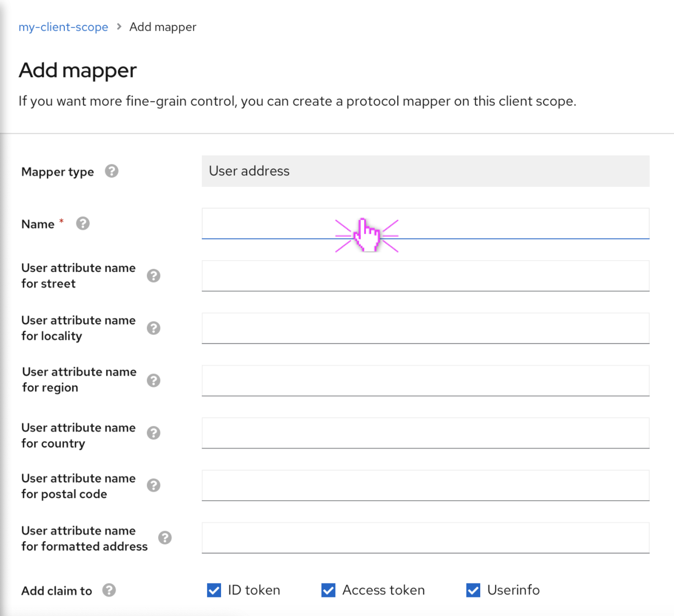Screen dimensions: 674x616
Task: Click the Access token label text
Action: coord(384,590)
